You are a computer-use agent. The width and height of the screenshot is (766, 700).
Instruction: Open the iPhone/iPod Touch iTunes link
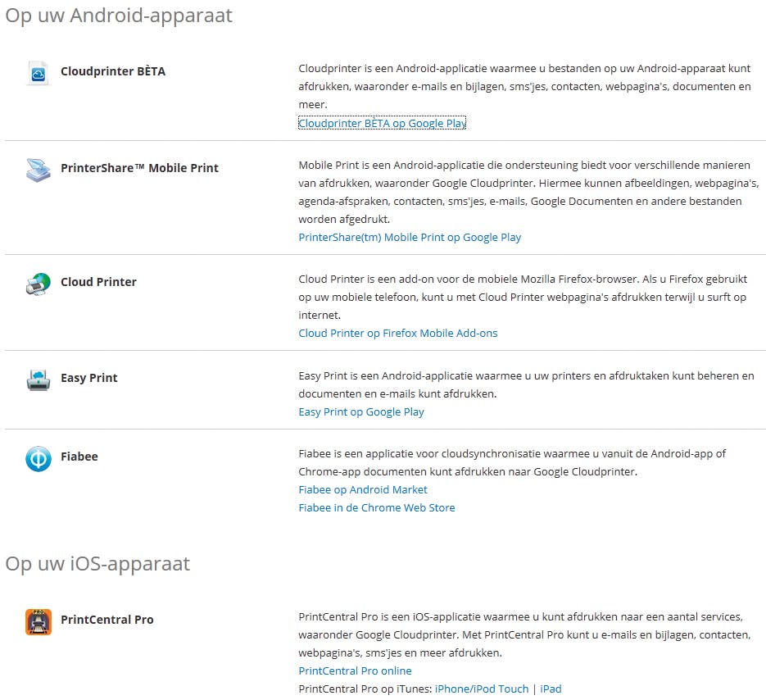click(x=482, y=689)
